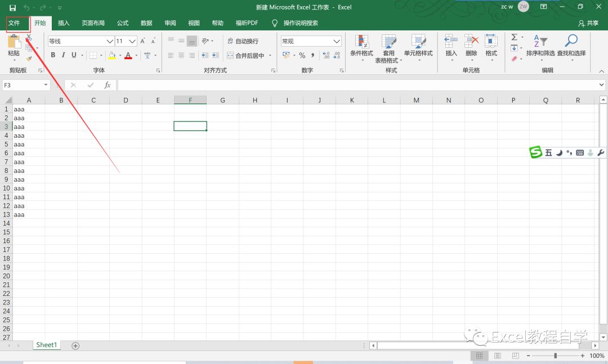
Task: Open the number format dropdown 常规
Action: point(337,41)
